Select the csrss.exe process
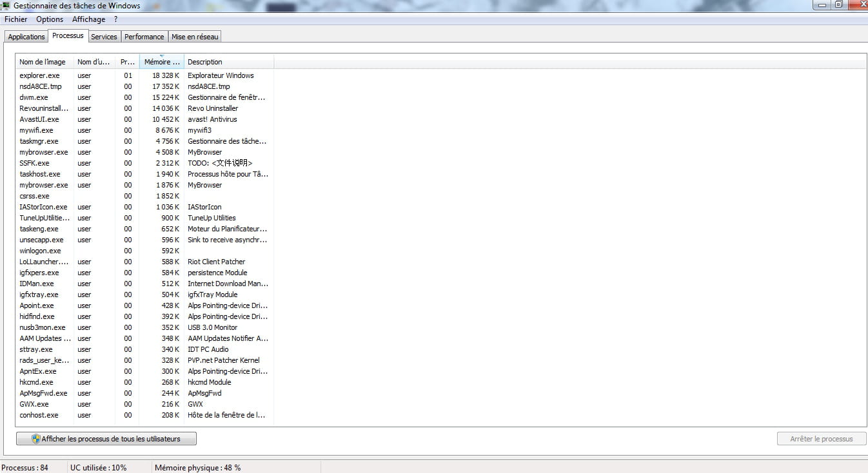Screen dimensions: 868x473 [x=145, y=196]
